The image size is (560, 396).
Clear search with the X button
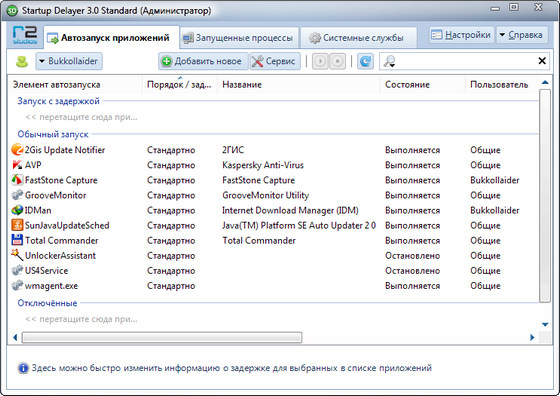[x=542, y=61]
